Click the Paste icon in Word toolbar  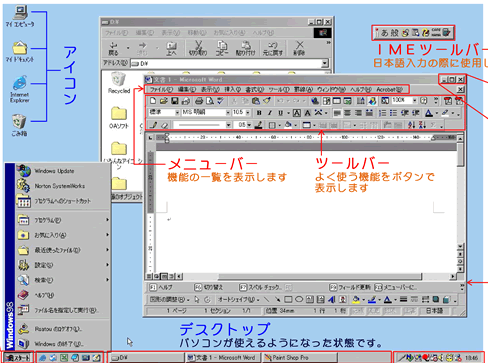click(x=256, y=101)
